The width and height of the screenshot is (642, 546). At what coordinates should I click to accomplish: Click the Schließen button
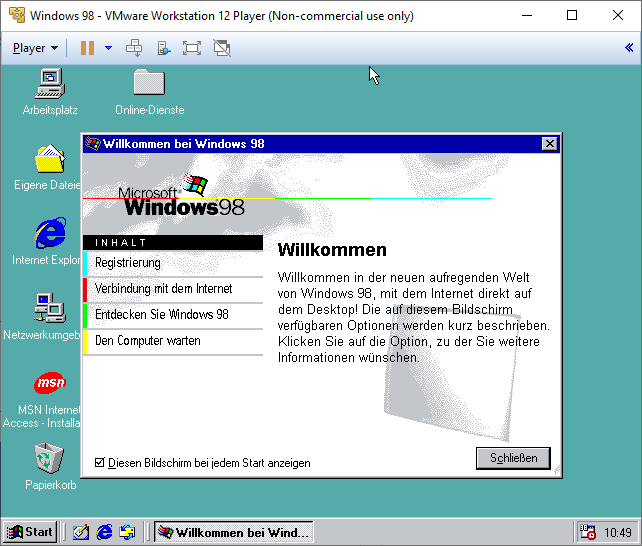[x=513, y=458]
